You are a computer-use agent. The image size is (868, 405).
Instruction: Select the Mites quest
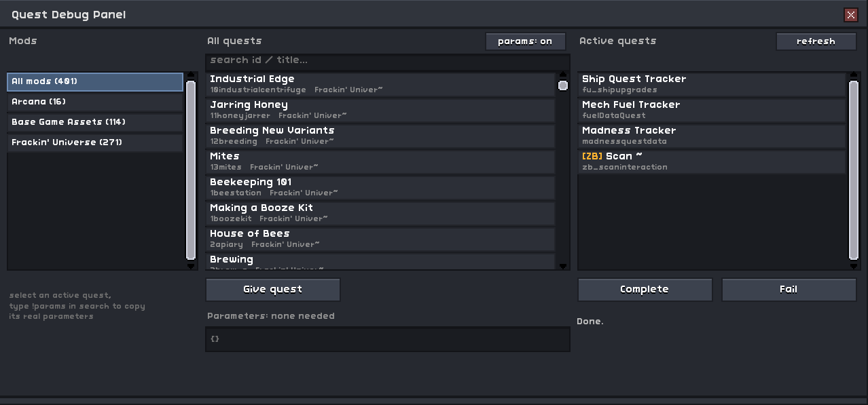(x=380, y=161)
